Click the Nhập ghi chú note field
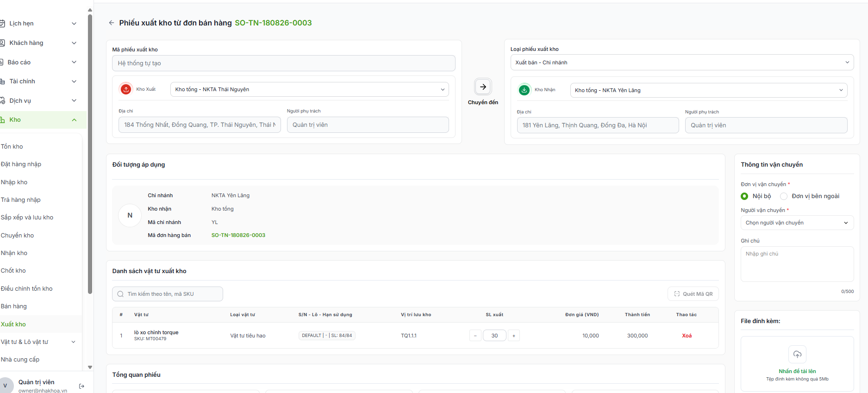Screen dimensions: 868x393 click(x=797, y=264)
